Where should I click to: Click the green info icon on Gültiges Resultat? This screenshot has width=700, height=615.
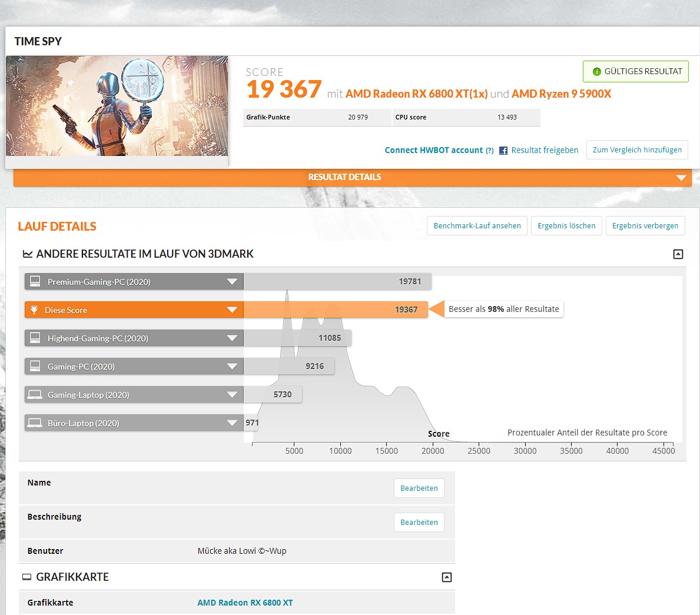596,71
